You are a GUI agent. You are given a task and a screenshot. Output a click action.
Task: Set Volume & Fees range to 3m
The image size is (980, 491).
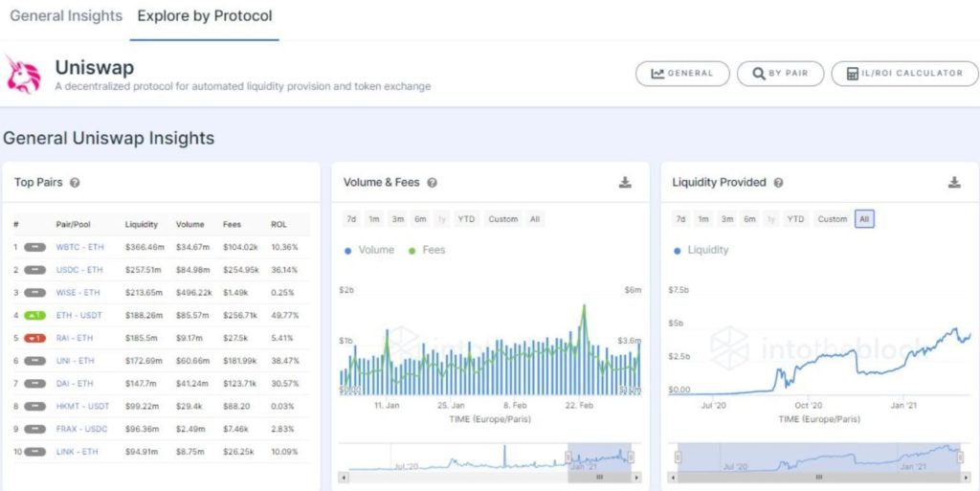coord(398,219)
